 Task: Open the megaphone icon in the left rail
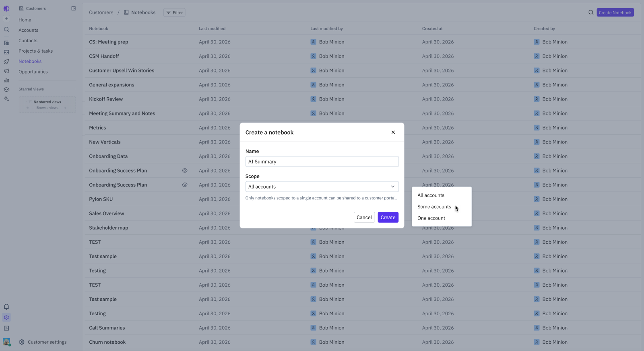pos(6,71)
